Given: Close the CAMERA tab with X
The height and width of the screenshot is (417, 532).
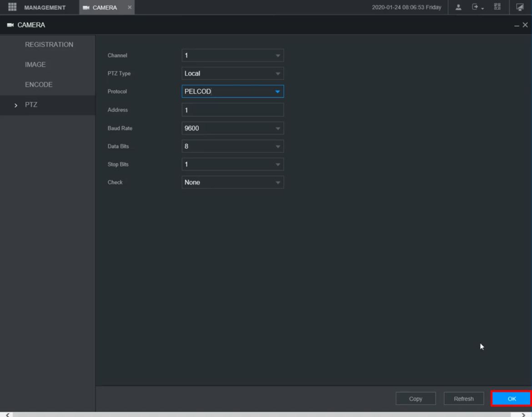Looking at the screenshot, I should tap(129, 8).
